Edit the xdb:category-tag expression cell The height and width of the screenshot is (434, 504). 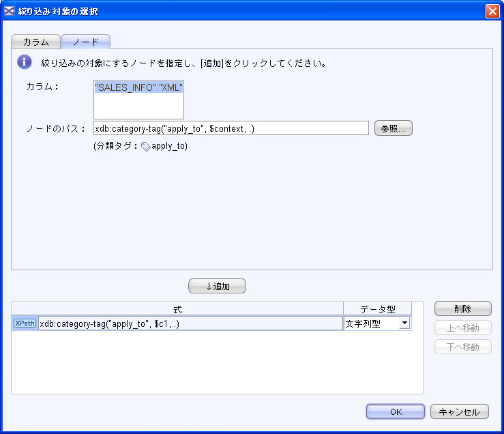click(x=190, y=323)
